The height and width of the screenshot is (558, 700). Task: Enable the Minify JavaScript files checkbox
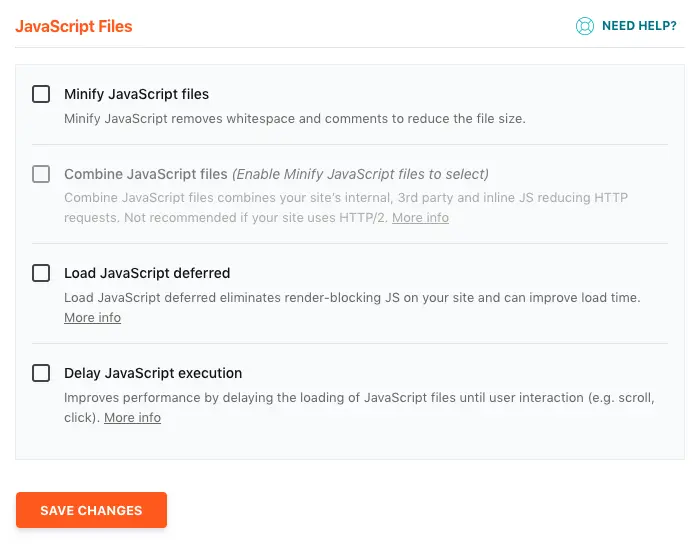[41, 94]
